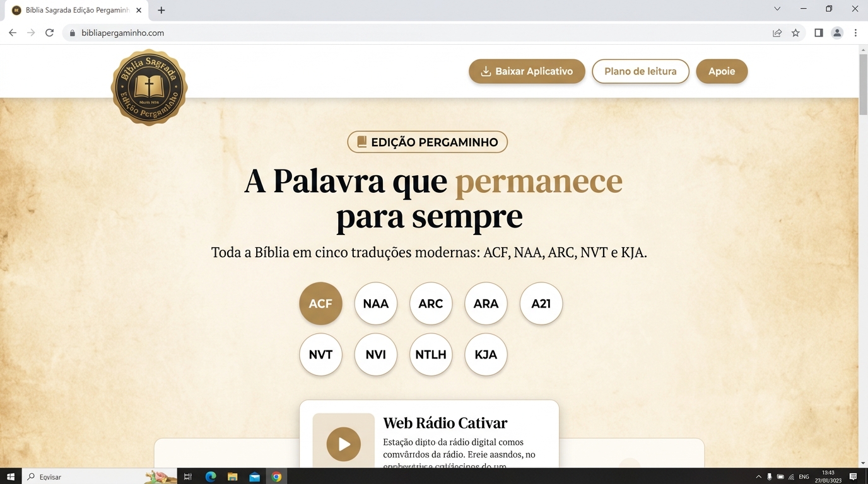Click ENG language indicator
868x484 pixels.
point(804,477)
